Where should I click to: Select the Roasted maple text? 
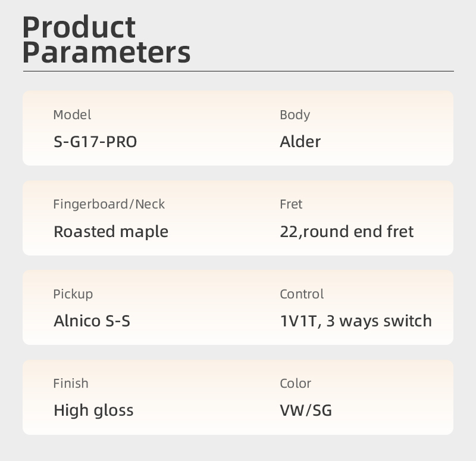[111, 232]
